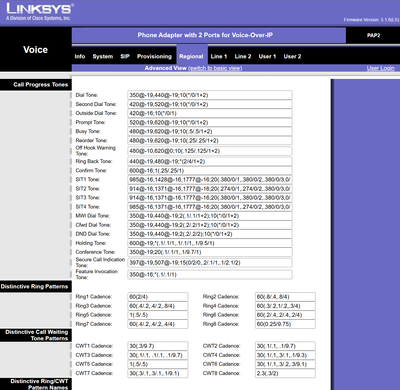This screenshot has height=390, width=400.
Task: Click the SIT1 Tone field
Action: tap(210, 179)
